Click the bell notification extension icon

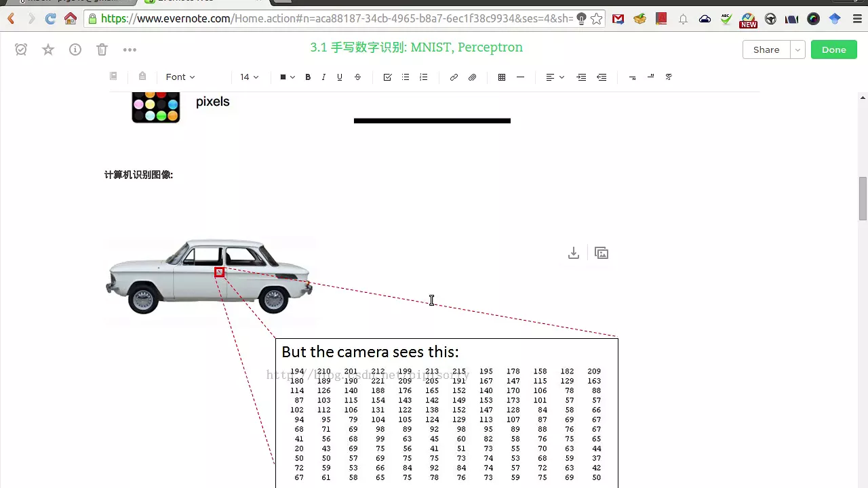point(683,19)
